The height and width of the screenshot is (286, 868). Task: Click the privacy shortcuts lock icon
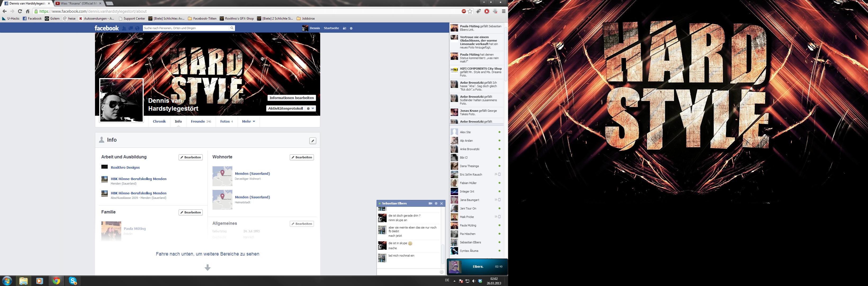pyautogui.click(x=344, y=28)
